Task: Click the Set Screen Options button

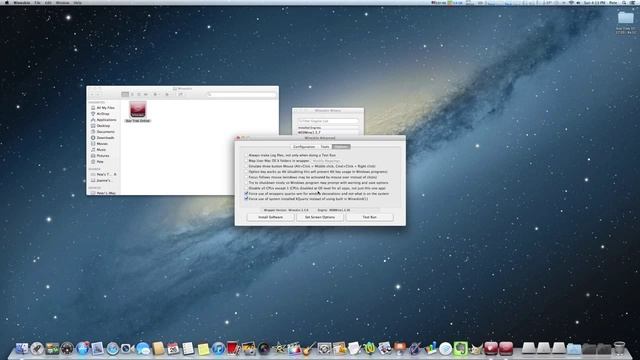Action: point(320,217)
